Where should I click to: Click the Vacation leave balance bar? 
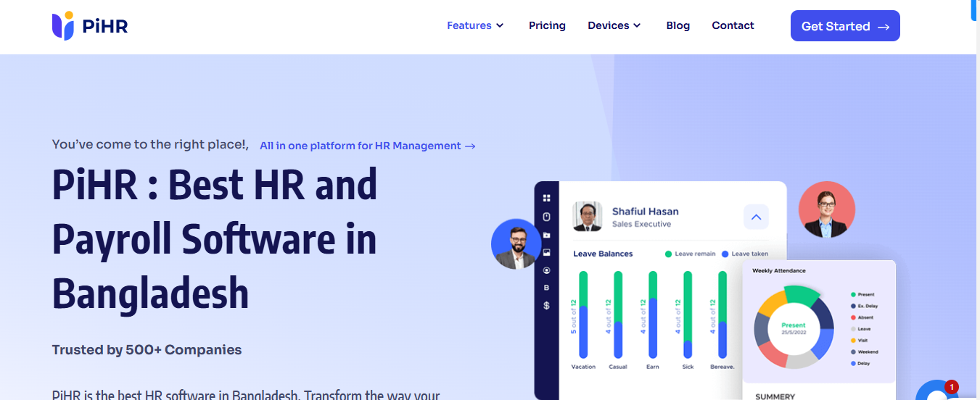click(x=583, y=314)
